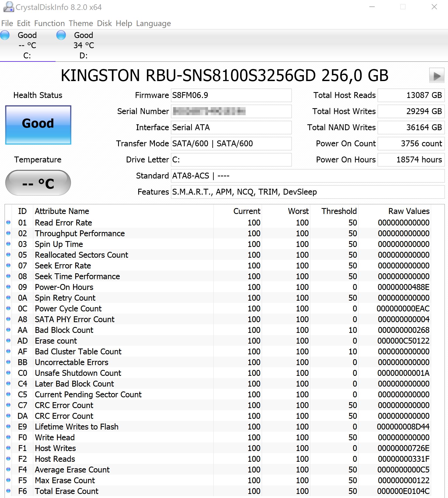Image resolution: width=448 pixels, height=498 pixels.
Task: Click the blurred Serial Number field
Action: tap(231, 111)
